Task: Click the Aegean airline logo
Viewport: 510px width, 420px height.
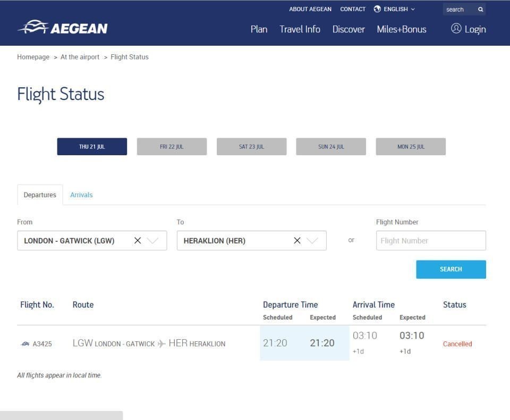Action: point(63,27)
